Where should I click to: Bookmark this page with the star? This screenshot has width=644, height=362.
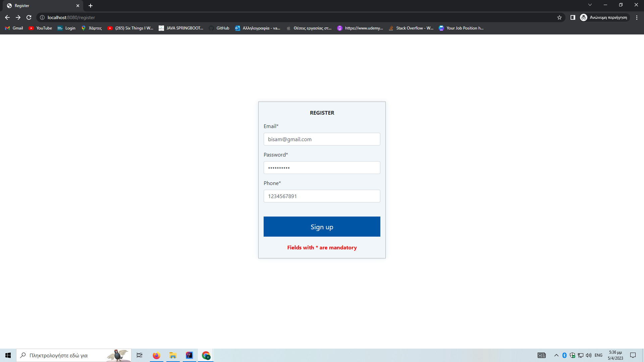559,17
